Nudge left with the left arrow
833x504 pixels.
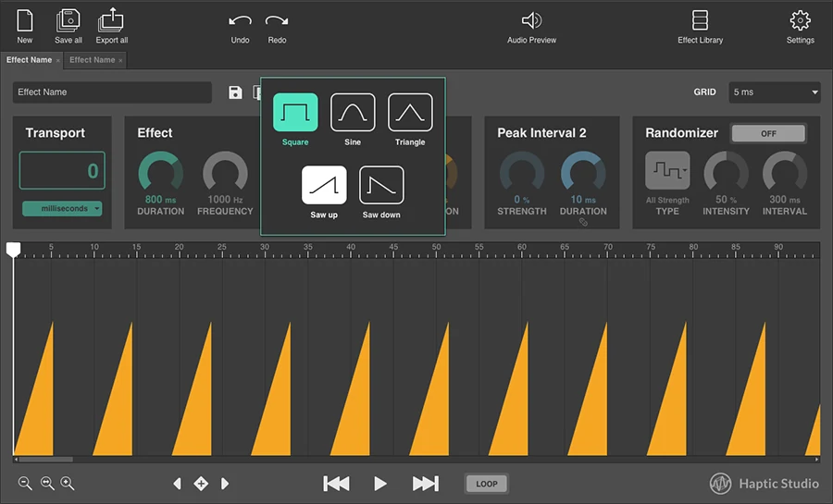point(178,484)
